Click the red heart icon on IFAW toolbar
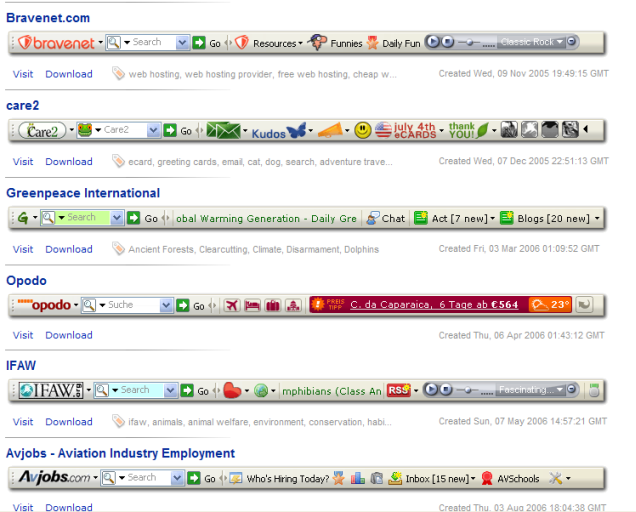The width and height of the screenshot is (636, 512). (x=232, y=390)
